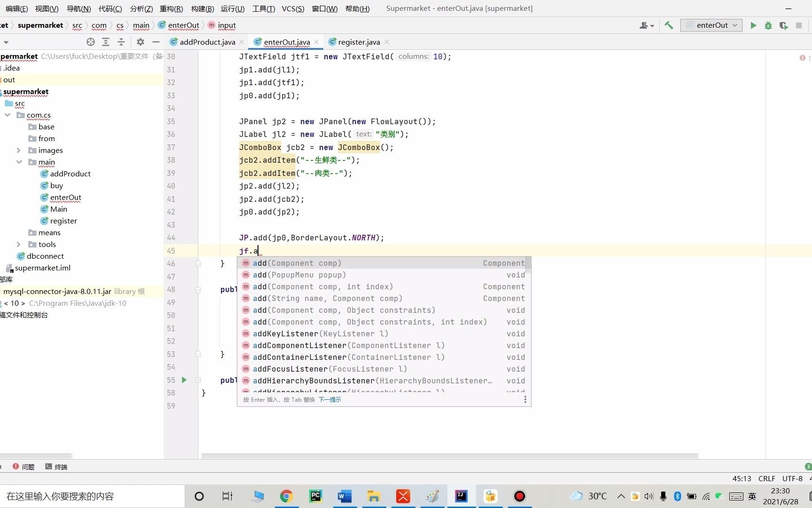Open completion popup three-dot options
Image resolution: width=812 pixels, height=508 pixels.
pos(525,399)
